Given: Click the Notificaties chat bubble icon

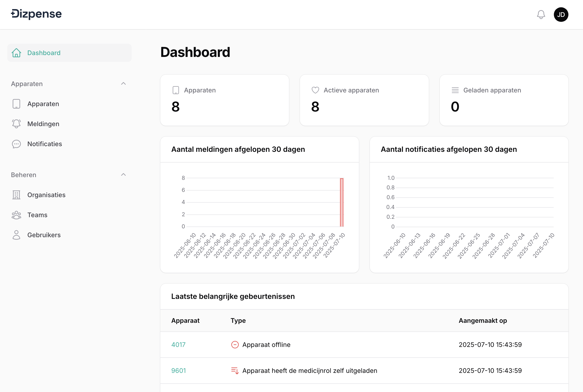Looking at the screenshot, I should (16, 144).
